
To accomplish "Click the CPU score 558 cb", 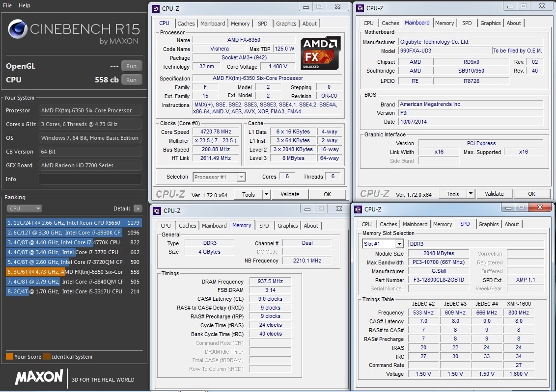I will (x=107, y=80).
